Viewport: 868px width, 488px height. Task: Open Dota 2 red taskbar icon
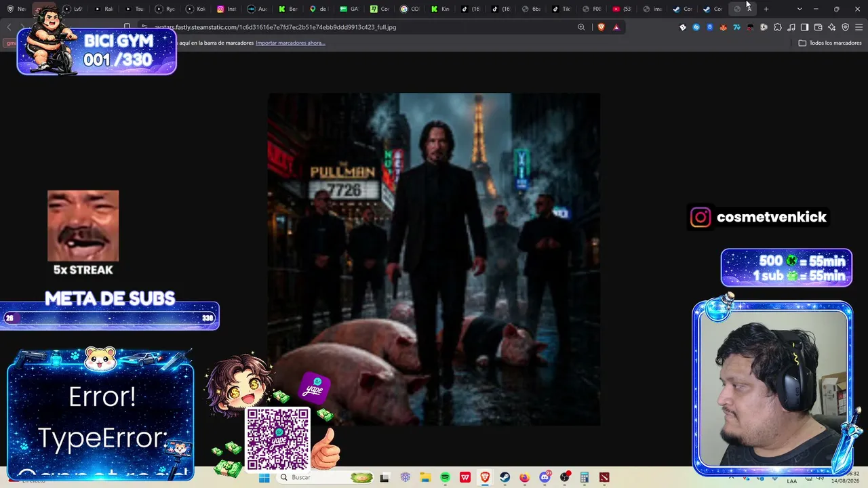(604, 477)
